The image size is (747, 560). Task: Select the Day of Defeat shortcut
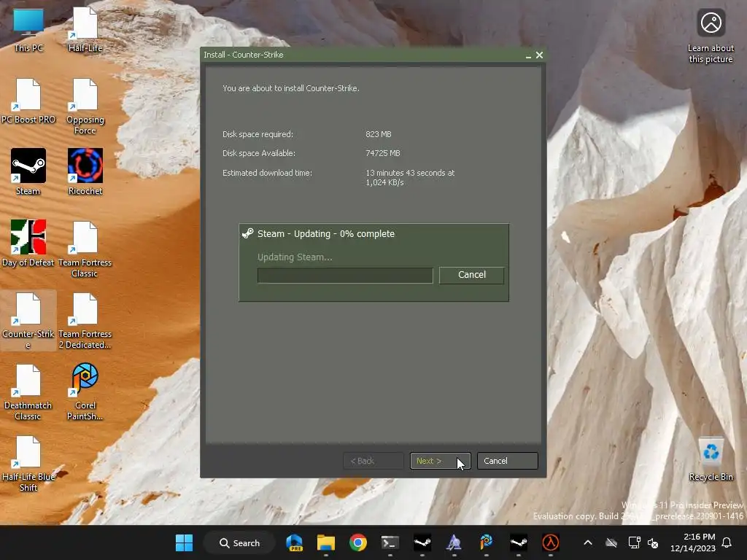pyautogui.click(x=28, y=244)
